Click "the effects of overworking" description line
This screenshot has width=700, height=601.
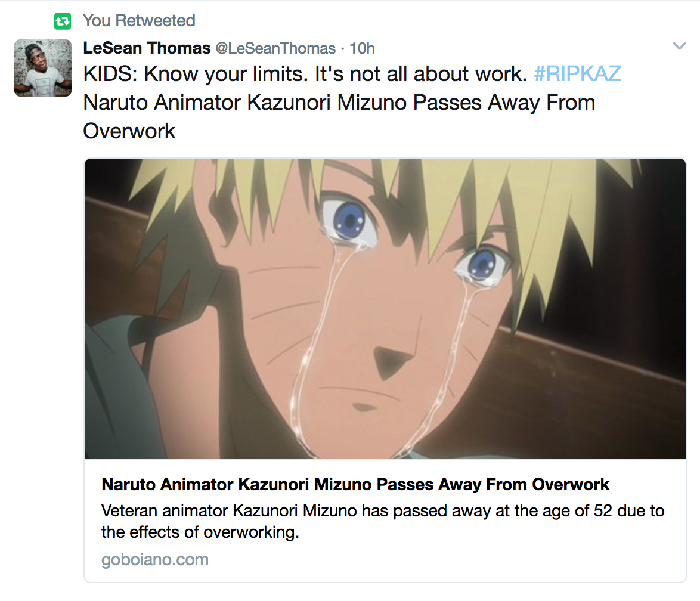click(x=200, y=532)
